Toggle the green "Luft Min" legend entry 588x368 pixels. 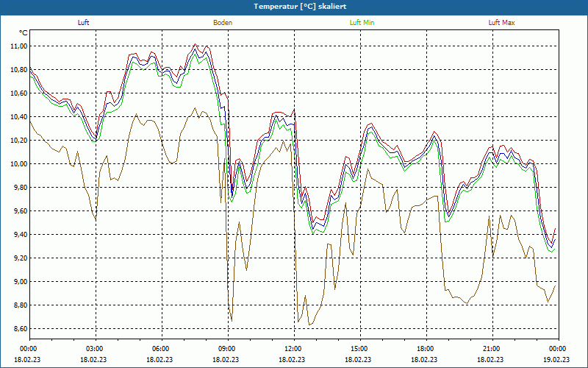[362, 23]
